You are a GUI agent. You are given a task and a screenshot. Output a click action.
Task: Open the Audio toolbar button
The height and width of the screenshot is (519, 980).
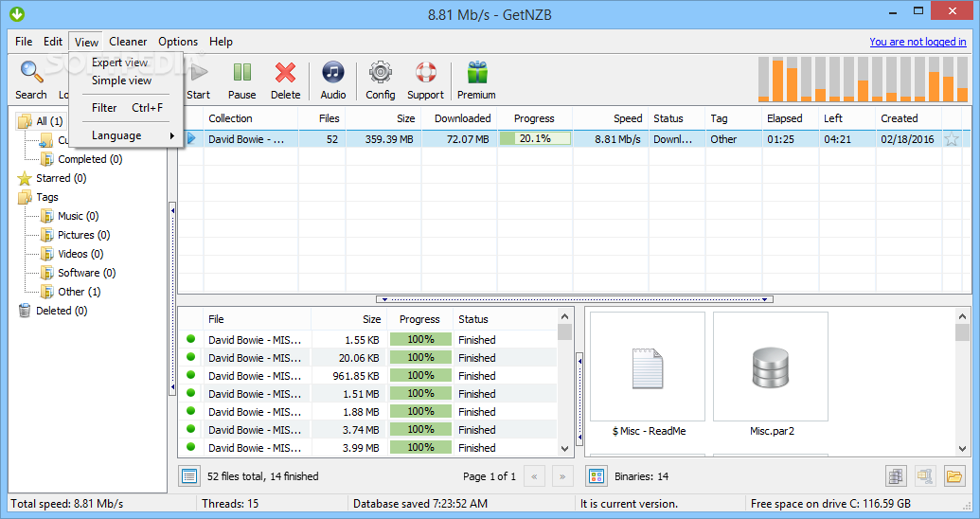coord(333,80)
